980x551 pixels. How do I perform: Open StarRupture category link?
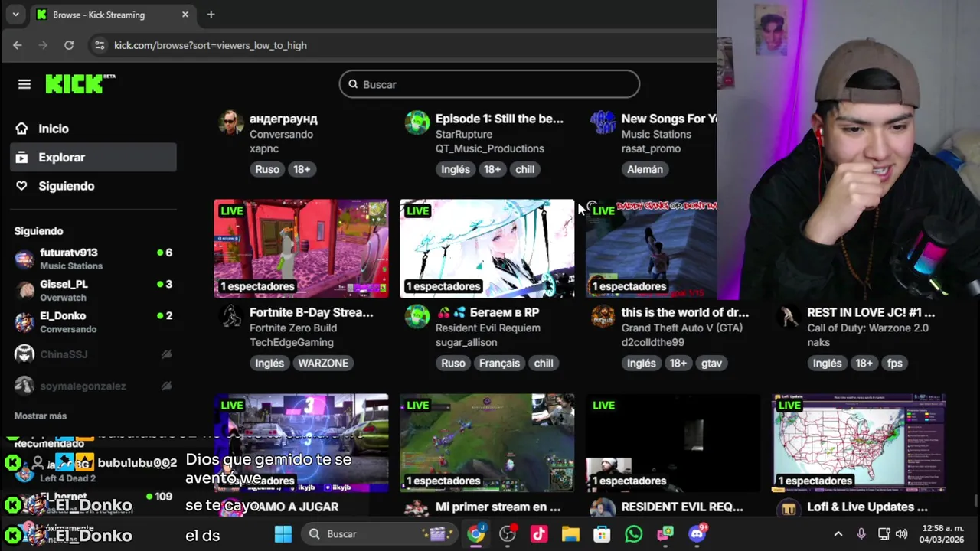464,134
